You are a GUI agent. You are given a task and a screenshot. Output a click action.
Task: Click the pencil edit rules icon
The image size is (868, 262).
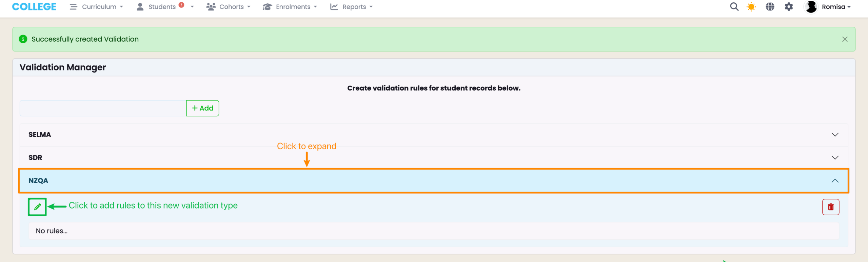tap(37, 207)
